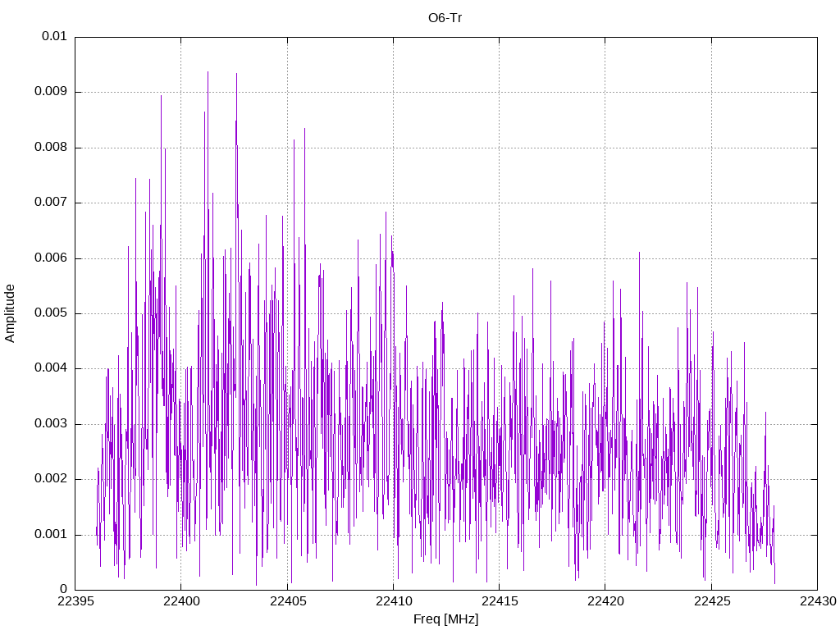
Task: Click x-axis tick label 22430
Action: point(818,601)
